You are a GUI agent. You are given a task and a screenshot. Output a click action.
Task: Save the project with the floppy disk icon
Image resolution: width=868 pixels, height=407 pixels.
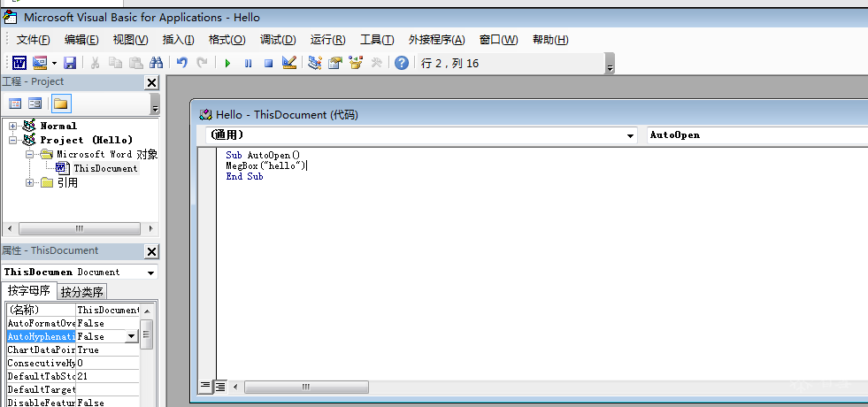[x=70, y=63]
